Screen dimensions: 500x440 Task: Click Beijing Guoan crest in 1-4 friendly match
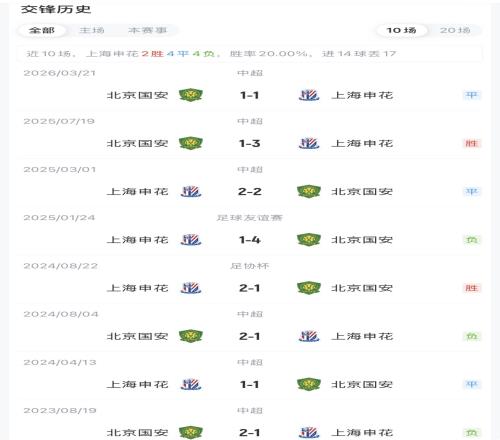pyautogui.click(x=309, y=240)
